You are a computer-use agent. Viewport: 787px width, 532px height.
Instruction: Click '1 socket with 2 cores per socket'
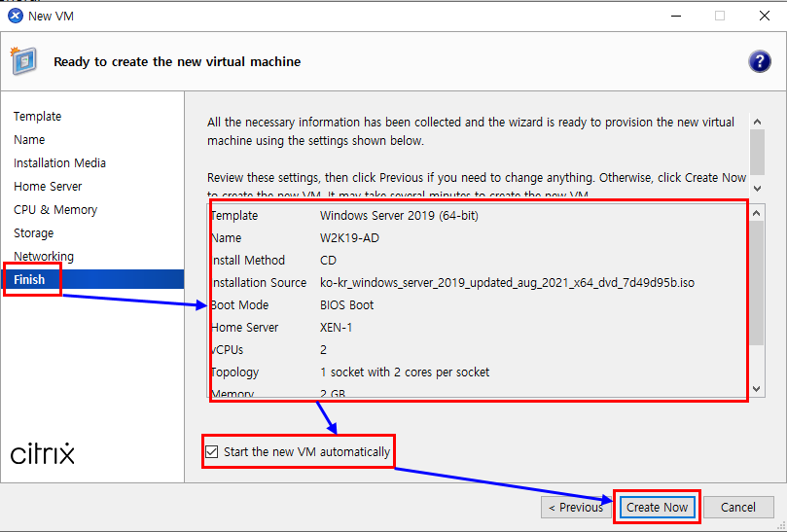point(405,372)
